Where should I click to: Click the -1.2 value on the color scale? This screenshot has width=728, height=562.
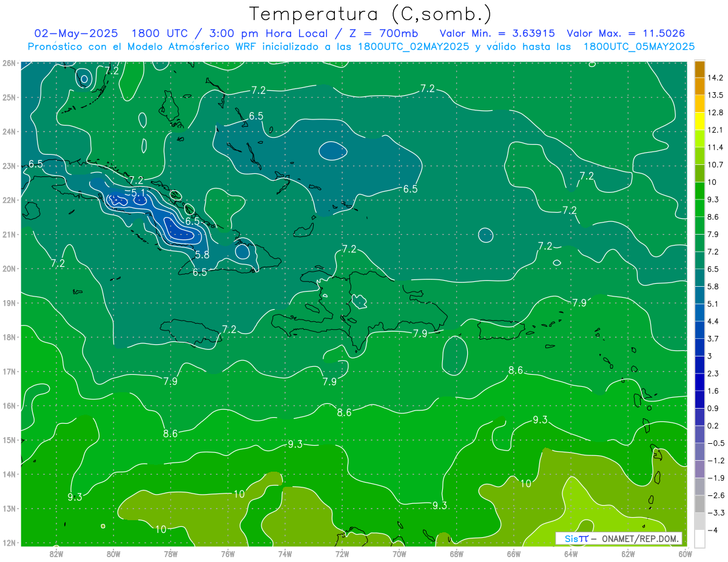pos(716,461)
